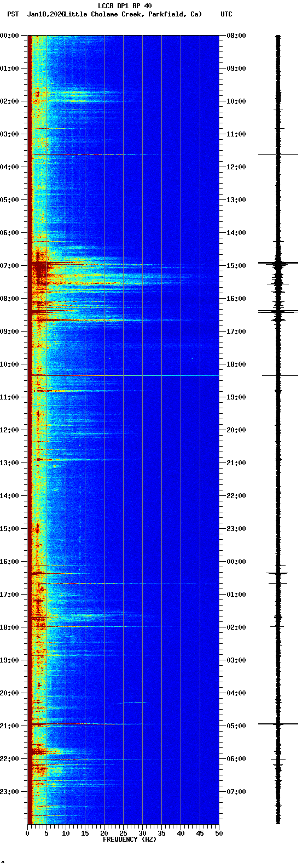The width and height of the screenshot is (302, 868).
Task: Click the seismogram spike near 11:40 UTC
Action: [x=278, y=155]
